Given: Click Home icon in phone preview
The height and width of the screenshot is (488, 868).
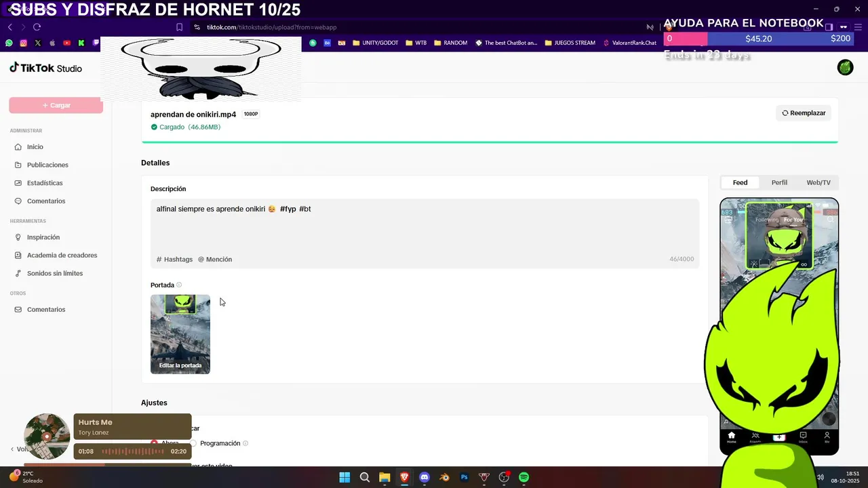Looking at the screenshot, I should click(x=731, y=437).
